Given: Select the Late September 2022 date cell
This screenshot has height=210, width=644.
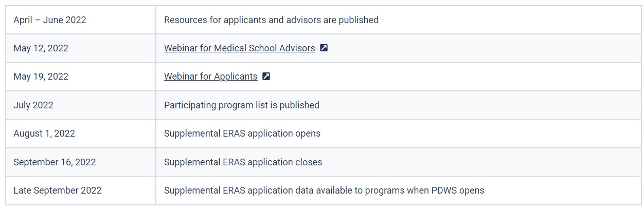Looking at the screenshot, I should (81, 190).
